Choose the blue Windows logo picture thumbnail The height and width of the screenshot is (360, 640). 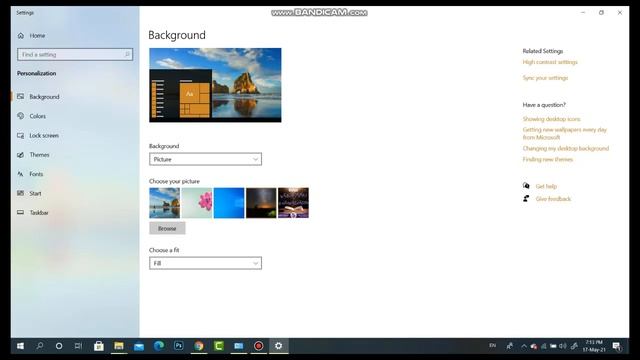(229, 203)
